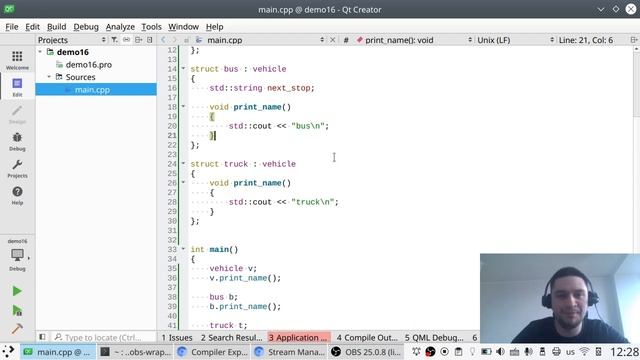Open Help mode in the sidebar

point(17,195)
